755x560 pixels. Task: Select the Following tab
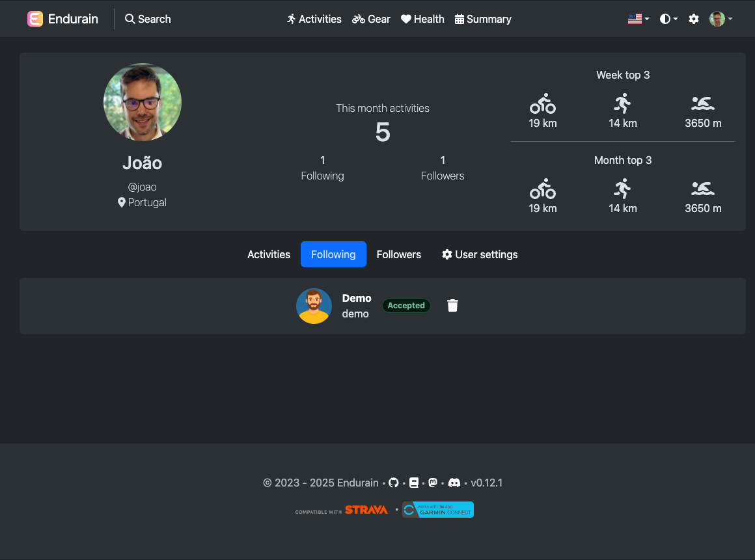pos(333,254)
